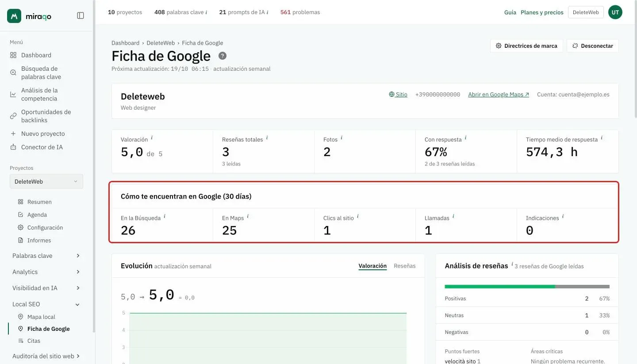Open Agenda in project menu

coord(37,215)
